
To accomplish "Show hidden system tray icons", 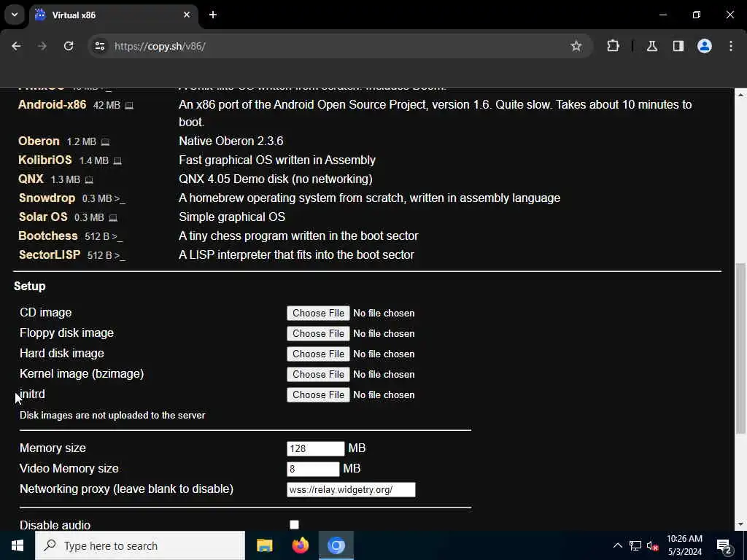I will point(617,545).
